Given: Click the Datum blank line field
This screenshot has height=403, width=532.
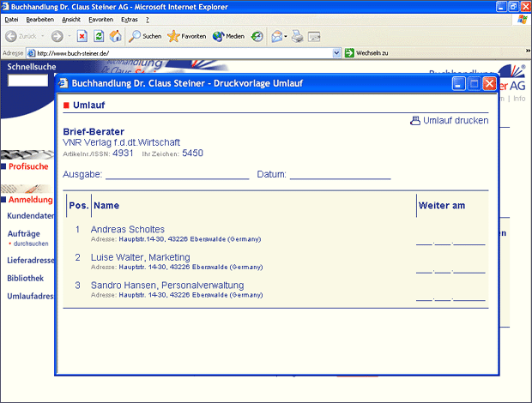Looking at the screenshot, I should (x=341, y=175).
